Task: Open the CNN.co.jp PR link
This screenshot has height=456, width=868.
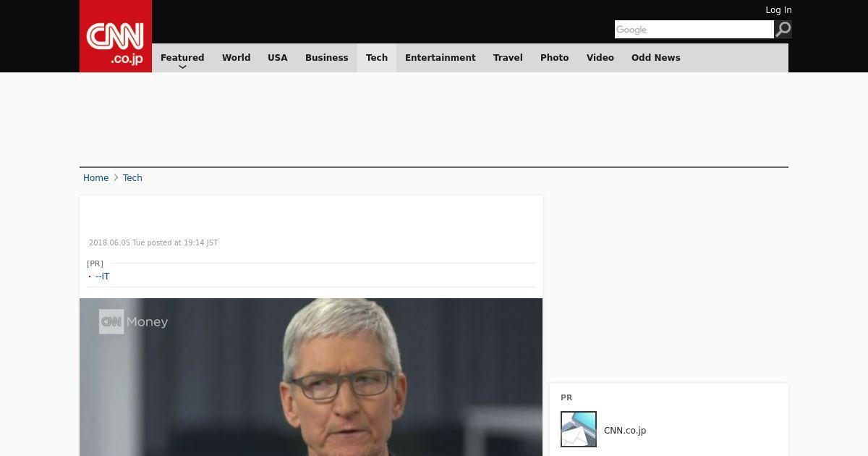Action: [x=625, y=431]
